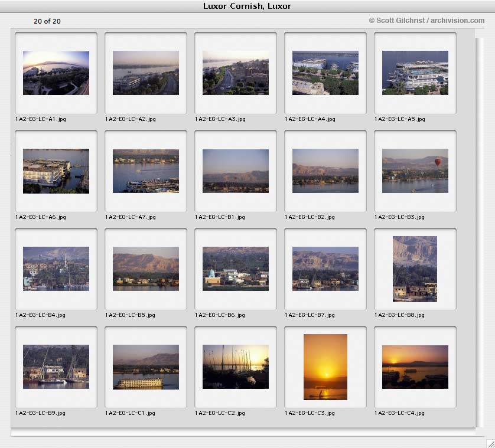Viewport: 495px width, 448px height.
Task: Click the file name 1A2-EG-LC-A7.jpg
Action: point(131,217)
